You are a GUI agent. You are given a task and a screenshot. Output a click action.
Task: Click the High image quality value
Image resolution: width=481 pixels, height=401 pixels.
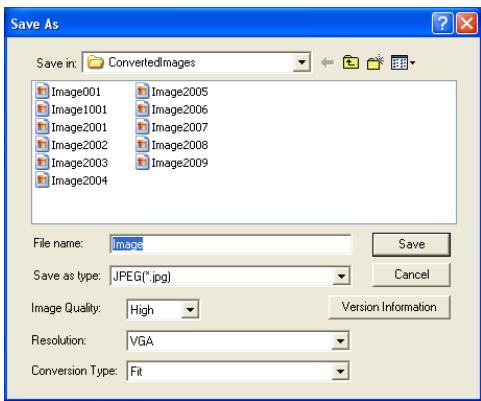[142, 310]
